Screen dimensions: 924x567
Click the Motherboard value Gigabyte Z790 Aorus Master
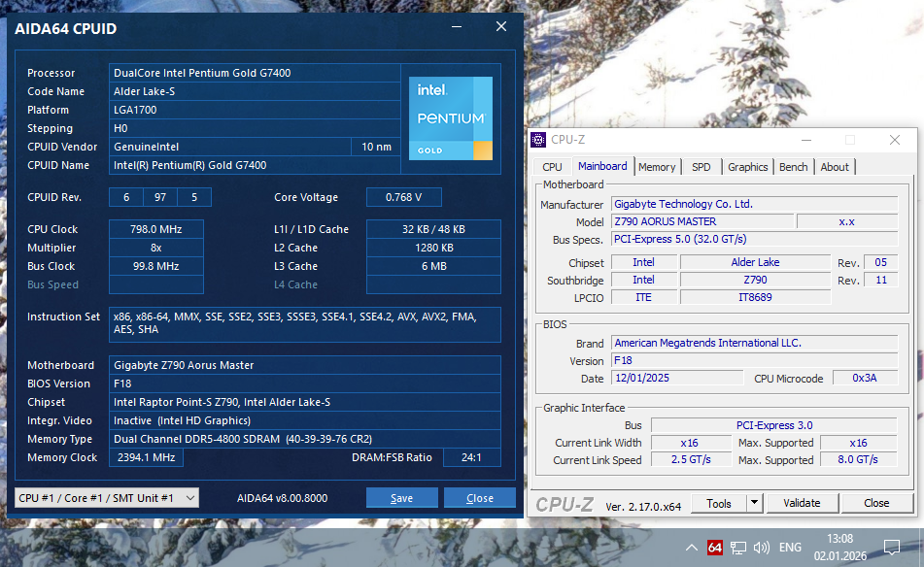(305, 365)
